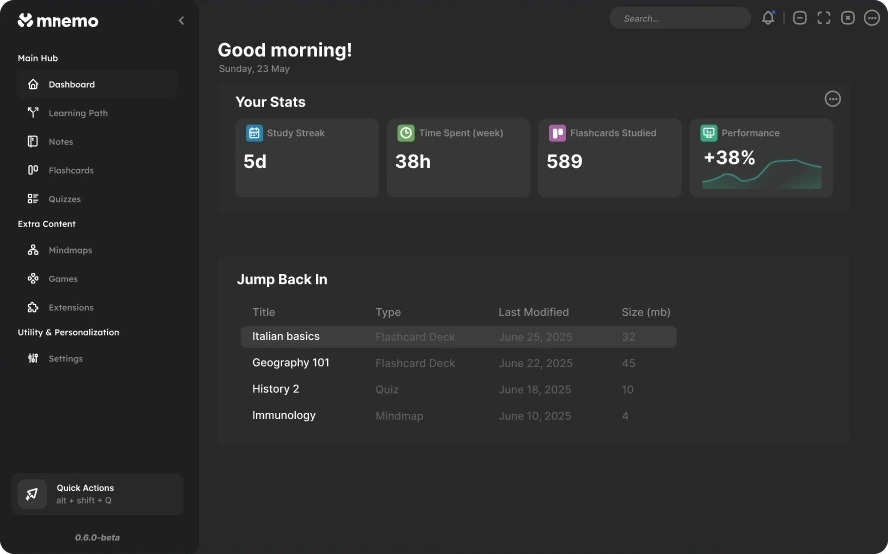Click the minimize circle icon in header
The width and height of the screenshot is (888, 554).
point(800,18)
